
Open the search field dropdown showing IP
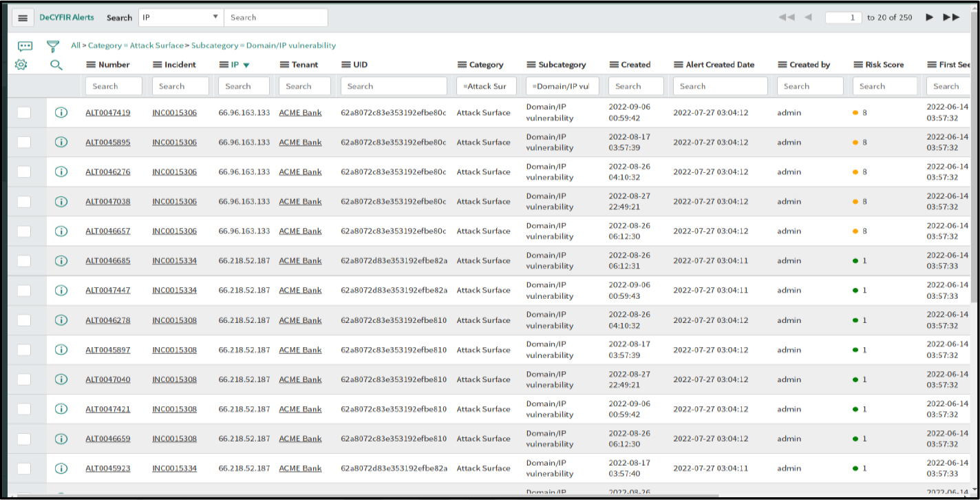181,17
